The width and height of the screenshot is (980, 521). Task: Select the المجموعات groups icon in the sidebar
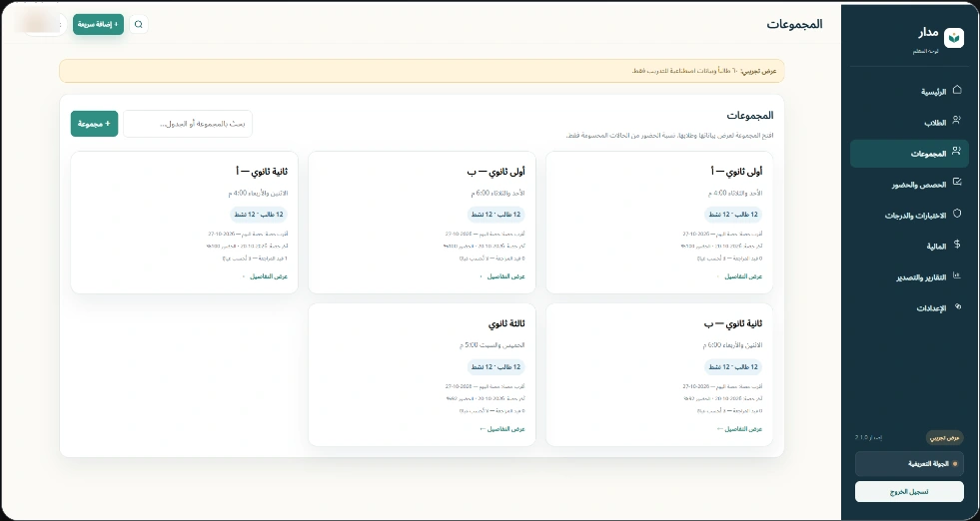pos(956,152)
